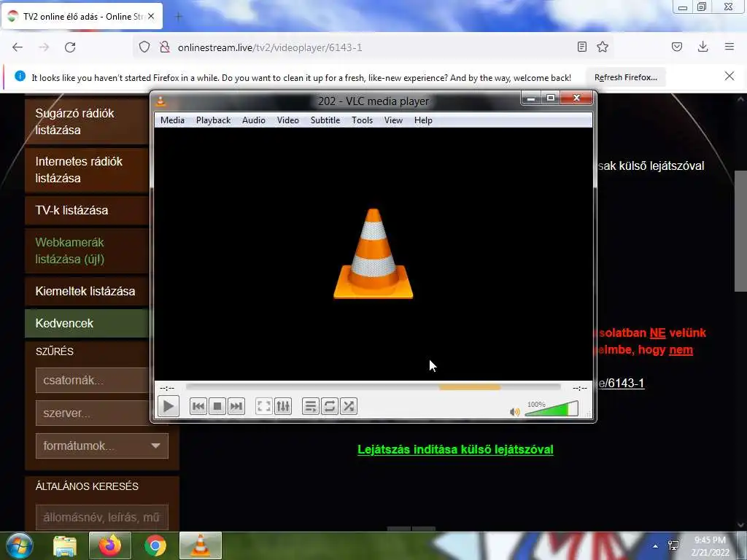The height and width of the screenshot is (560, 747).
Task: Stop playback in VLC
Action: pos(217,406)
